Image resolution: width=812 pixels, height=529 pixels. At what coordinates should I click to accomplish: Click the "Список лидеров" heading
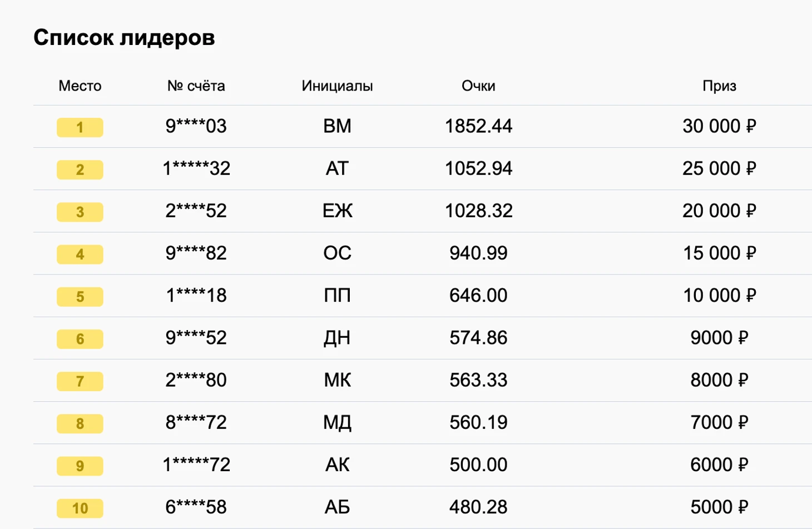coord(124,38)
